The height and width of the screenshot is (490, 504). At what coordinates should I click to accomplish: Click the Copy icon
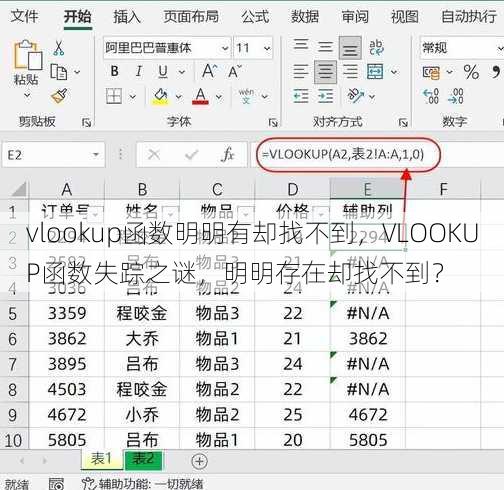click(59, 72)
